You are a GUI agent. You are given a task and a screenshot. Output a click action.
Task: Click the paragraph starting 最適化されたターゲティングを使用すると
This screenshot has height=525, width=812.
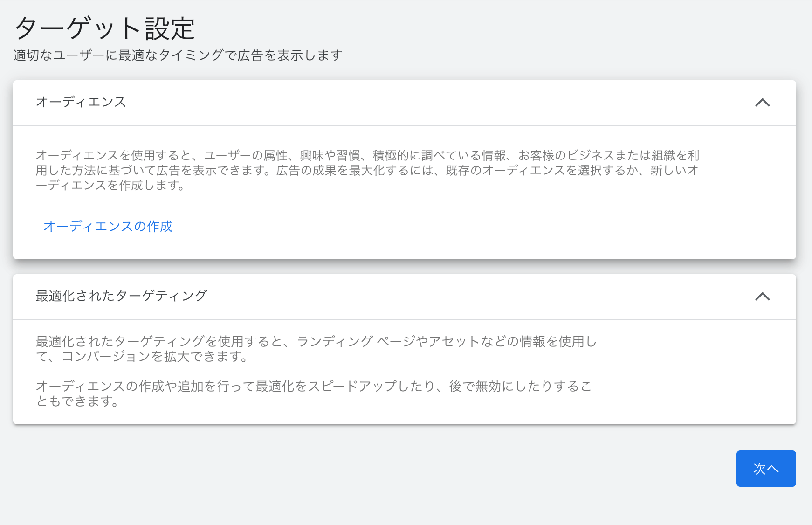click(x=316, y=349)
